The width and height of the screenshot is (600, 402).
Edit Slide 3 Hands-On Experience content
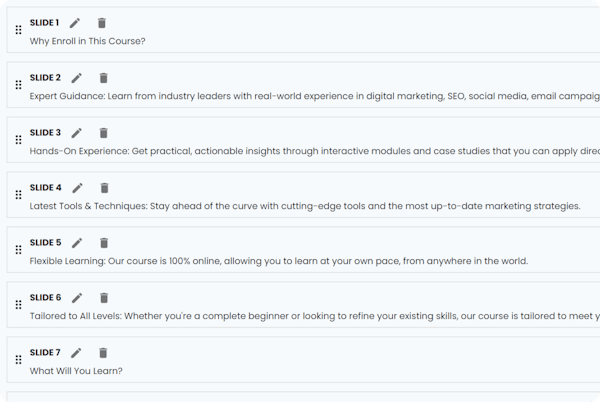pyautogui.click(x=77, y=133)
